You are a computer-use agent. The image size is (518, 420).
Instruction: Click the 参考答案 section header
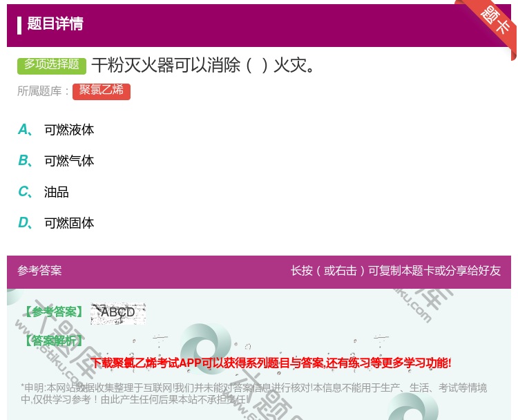pyautogui.click(x=39, y=271)
